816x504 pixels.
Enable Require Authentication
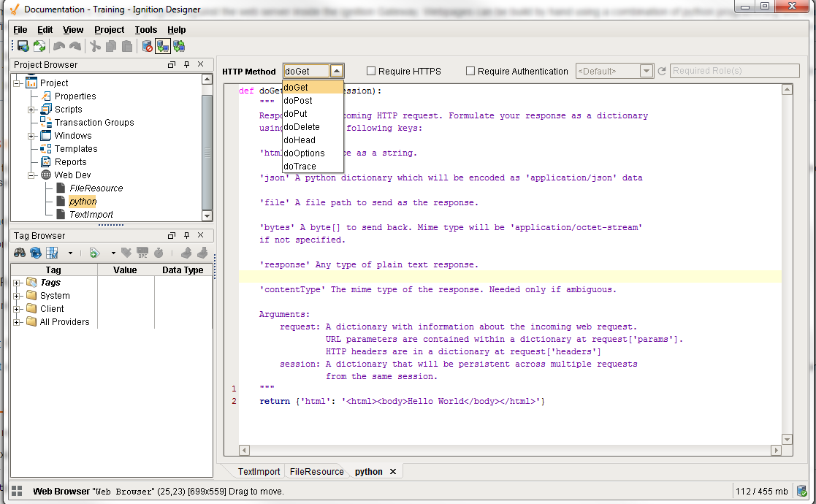[x=470, y=71]
